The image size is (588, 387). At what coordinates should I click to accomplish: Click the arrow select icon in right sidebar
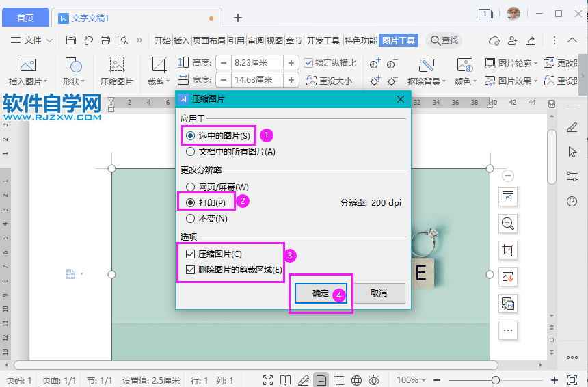(572, 152)
